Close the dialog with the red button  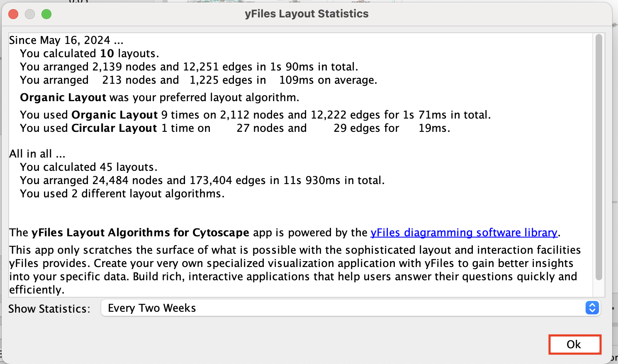(13, 14)
